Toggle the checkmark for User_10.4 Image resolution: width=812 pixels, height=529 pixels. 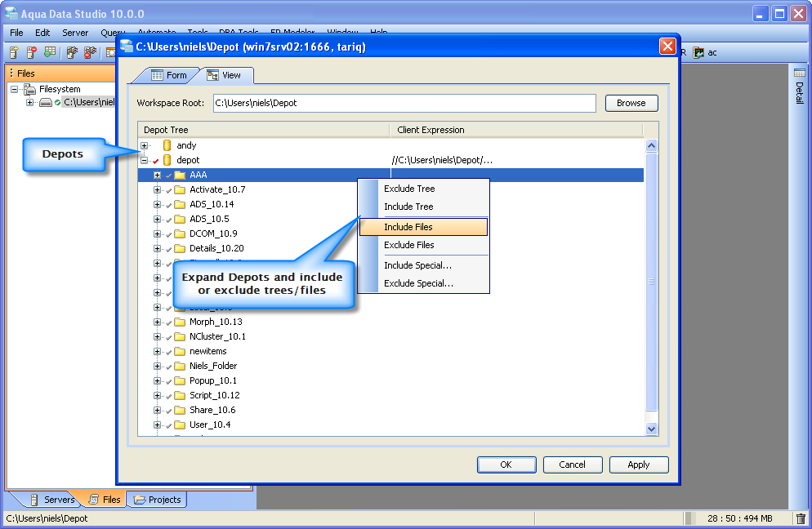coord(168,425)
